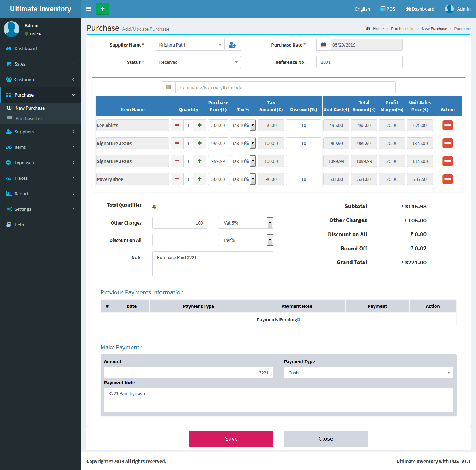Click the Close button
This screenshot has width=476, height=470.
click(325, 439)
